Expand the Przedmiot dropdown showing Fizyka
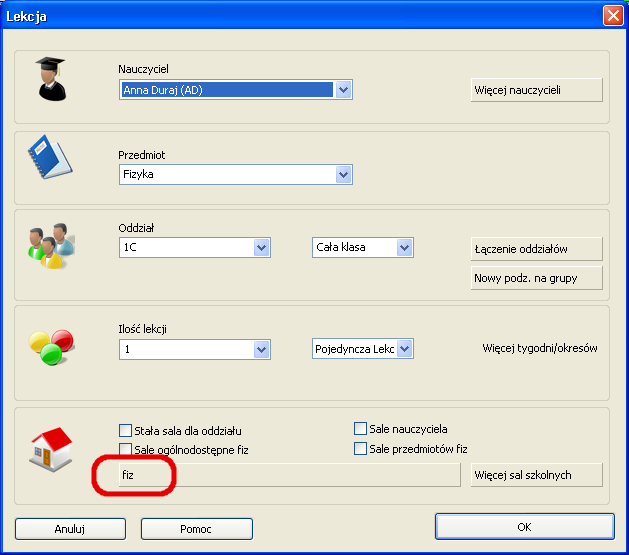629x555 pixels. [343, 175]
